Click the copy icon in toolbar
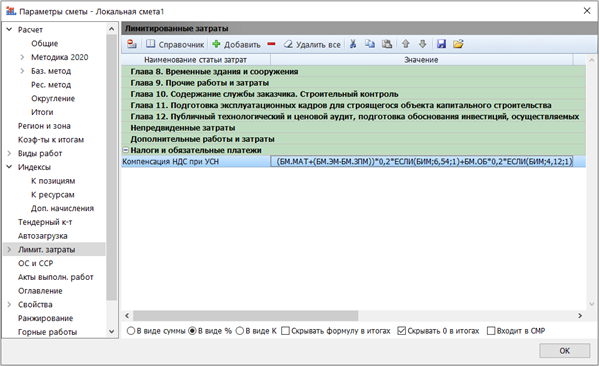 click(369, 44)
